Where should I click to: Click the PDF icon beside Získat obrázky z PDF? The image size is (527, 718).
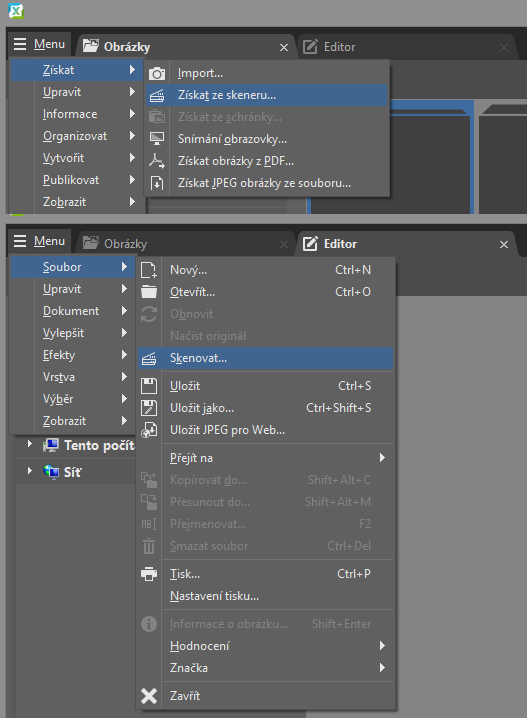[x=157, y=161]
